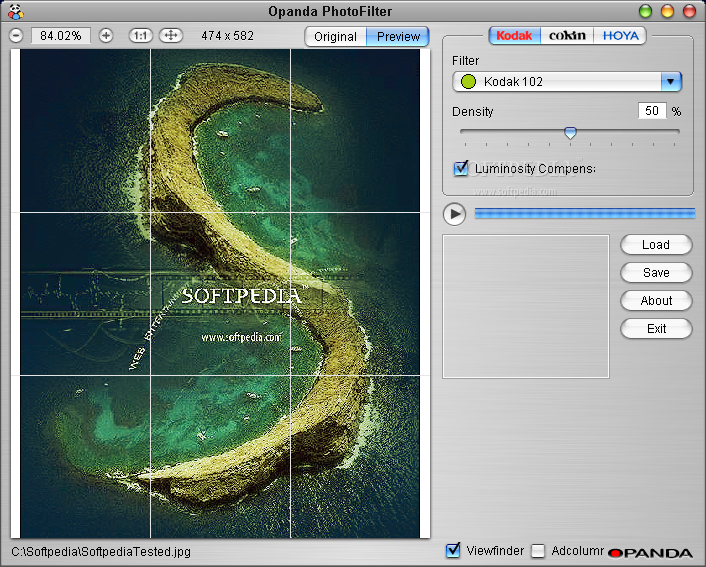Enable the Adcolumn checkbox
Screen dimensions: 706x567
point(538,551)
